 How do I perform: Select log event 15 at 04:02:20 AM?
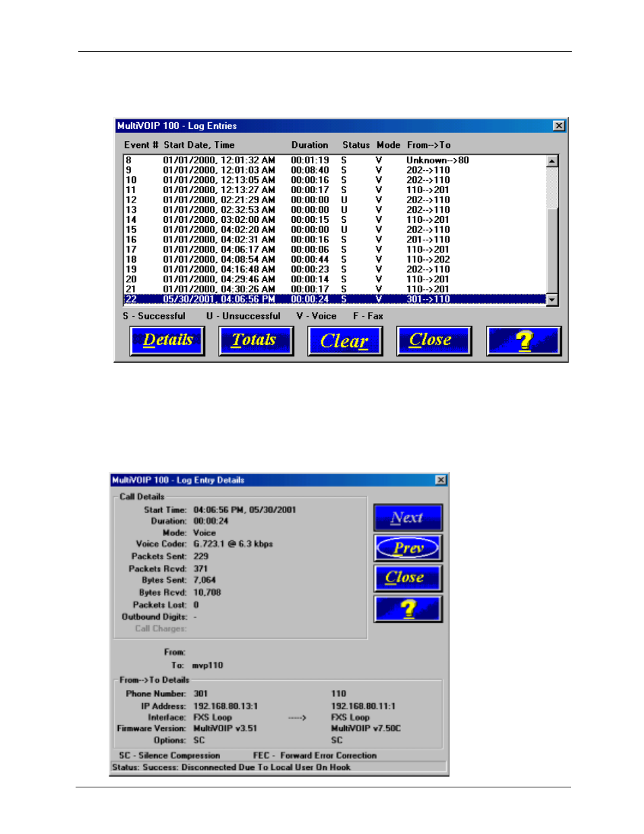335,230
